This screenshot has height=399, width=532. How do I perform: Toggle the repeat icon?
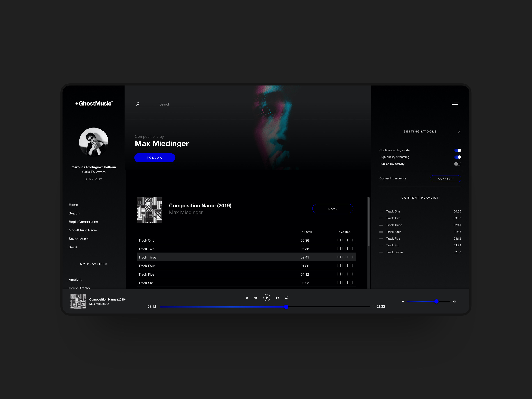286,297
